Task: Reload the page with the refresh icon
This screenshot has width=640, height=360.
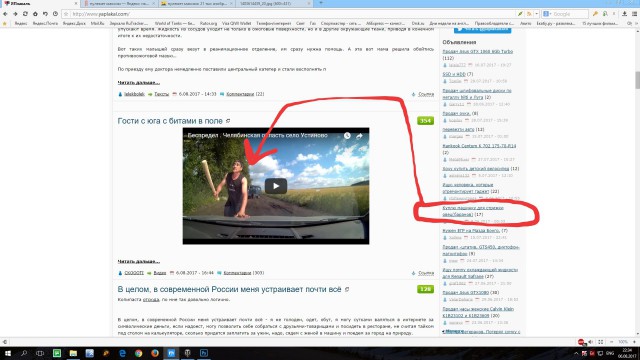Action: tap(25, 14)
